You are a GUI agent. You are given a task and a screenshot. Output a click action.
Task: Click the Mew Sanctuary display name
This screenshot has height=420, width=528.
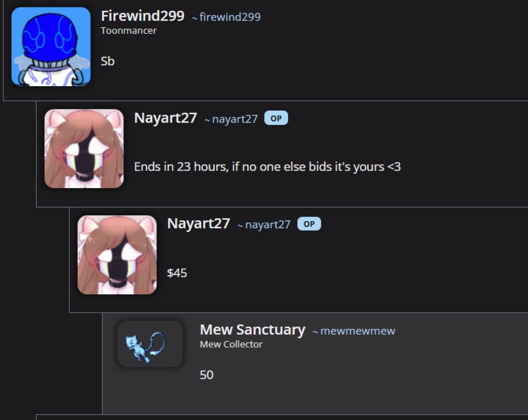click(x=252, y=330)
